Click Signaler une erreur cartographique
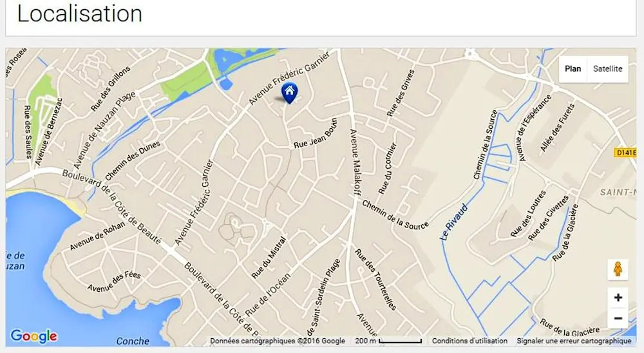Image resolution: width=644 pixels, height=353 pixels. click(574, 341)
